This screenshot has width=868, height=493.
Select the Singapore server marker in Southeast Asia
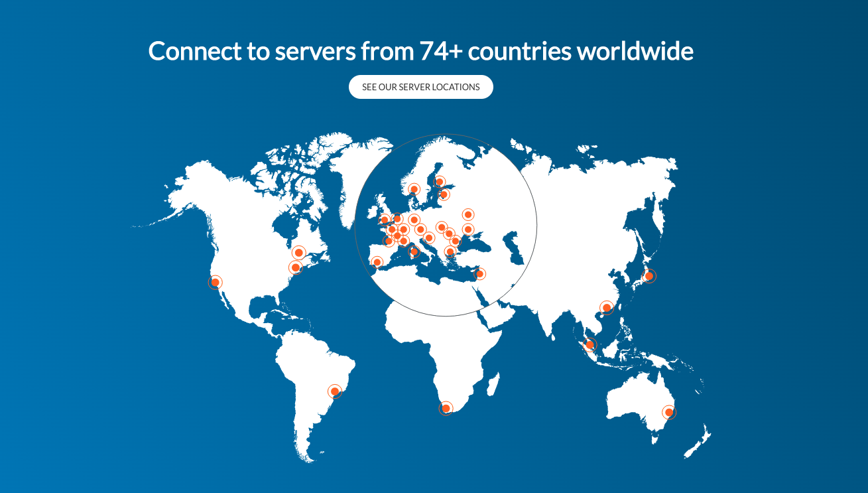point(589,344)
